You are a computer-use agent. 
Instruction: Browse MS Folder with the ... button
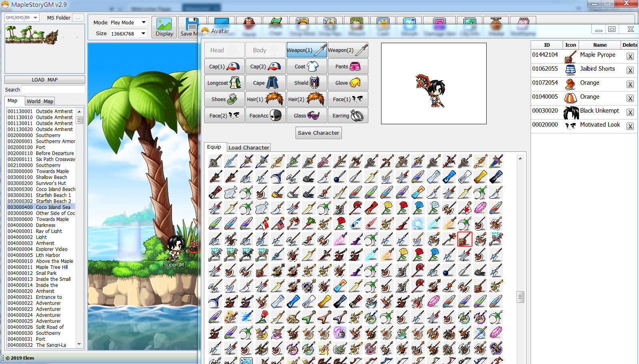pos(78,18)
